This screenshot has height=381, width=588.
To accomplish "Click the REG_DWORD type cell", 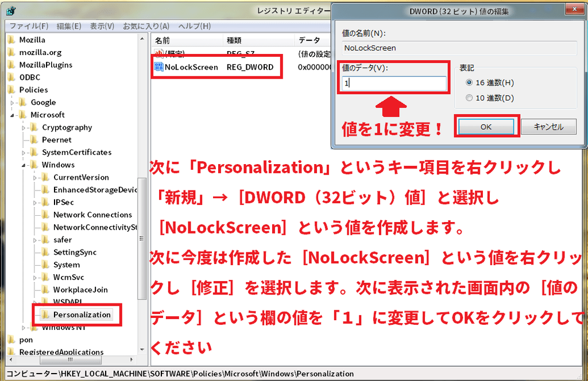I will click(x=250, y=67).
